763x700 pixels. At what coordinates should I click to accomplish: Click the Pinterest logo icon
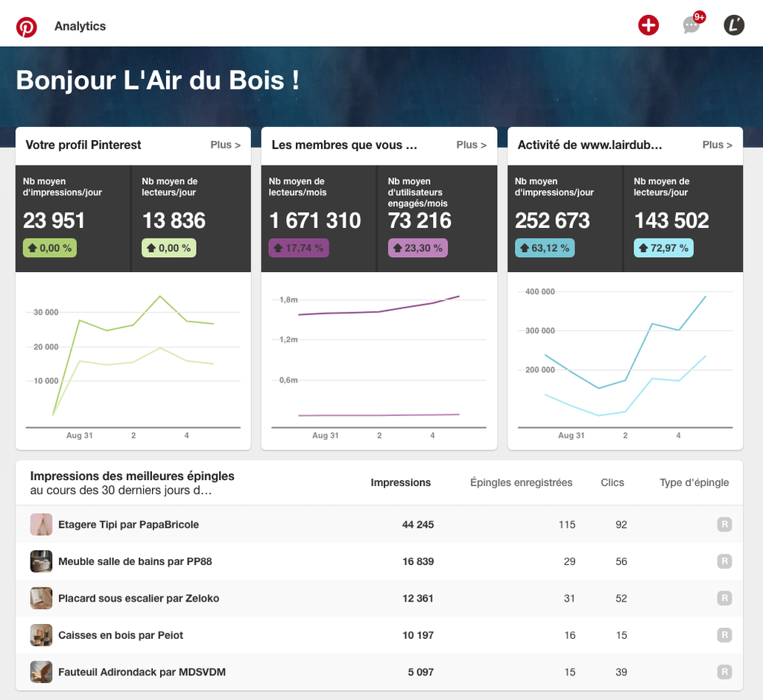pyautogui.click(x=26, y=26)
